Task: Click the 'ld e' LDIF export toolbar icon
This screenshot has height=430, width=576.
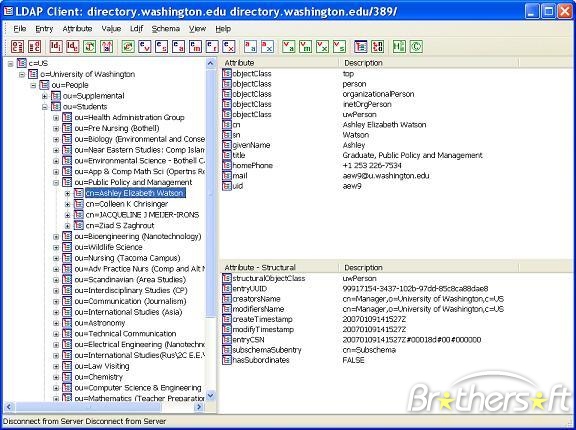Action: click(72, 46)
